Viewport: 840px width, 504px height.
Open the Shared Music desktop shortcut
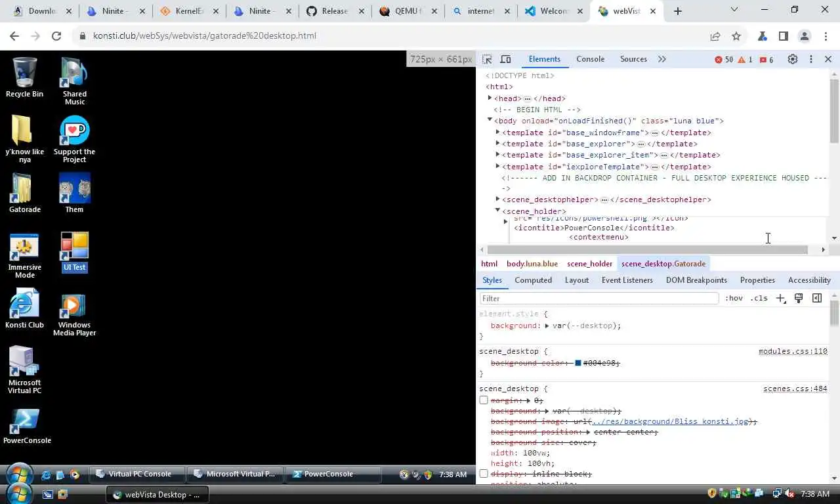(x=74, y=81)
